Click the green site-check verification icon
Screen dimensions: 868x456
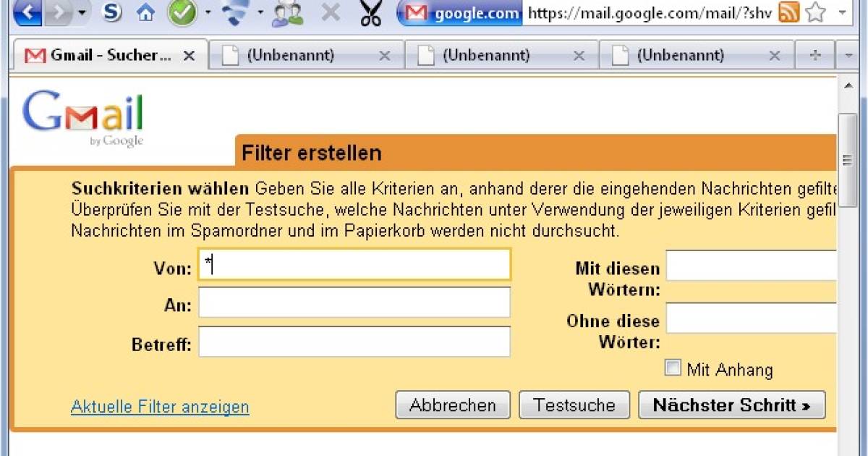(183, 12)
